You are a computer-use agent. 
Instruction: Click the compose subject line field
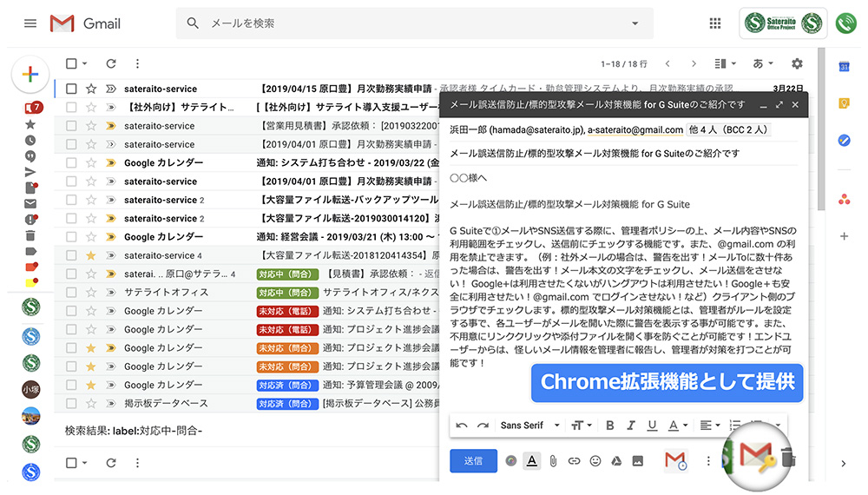(x=624, y=154)
